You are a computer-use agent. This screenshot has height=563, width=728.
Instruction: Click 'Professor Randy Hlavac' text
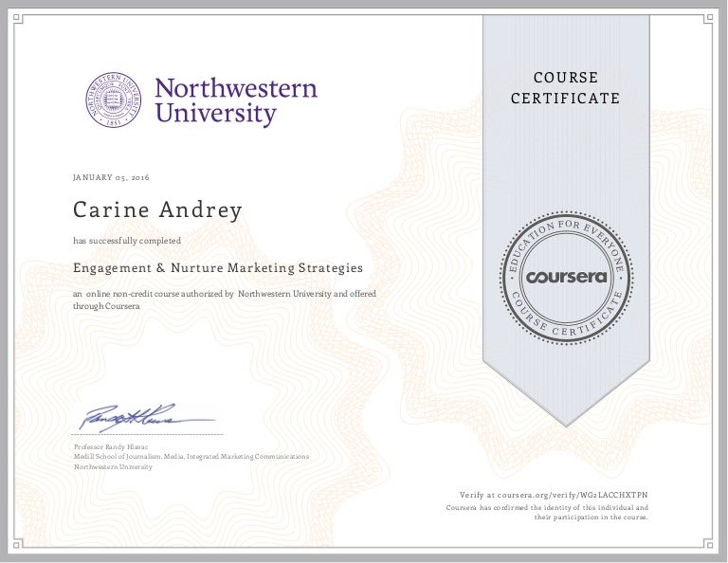point(111,447)
